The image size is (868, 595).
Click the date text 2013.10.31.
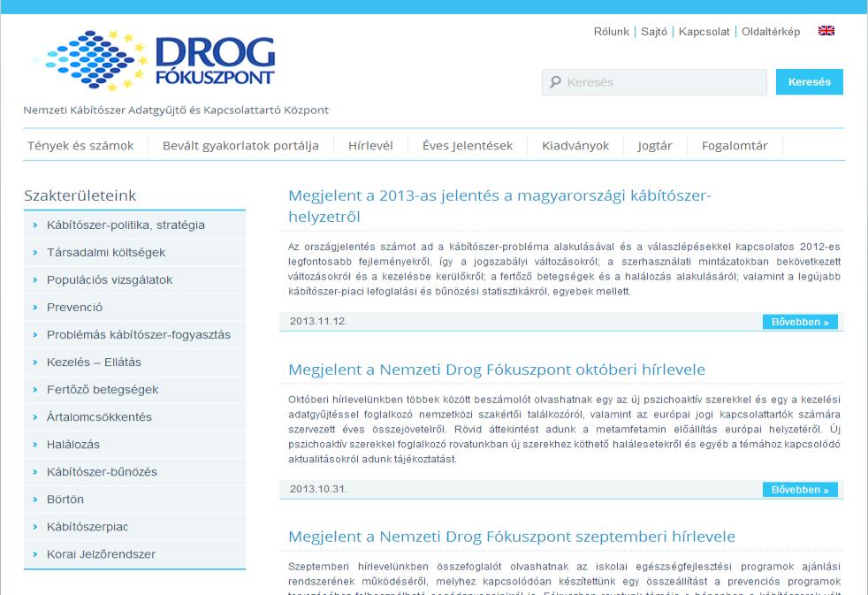coord(318,489)
